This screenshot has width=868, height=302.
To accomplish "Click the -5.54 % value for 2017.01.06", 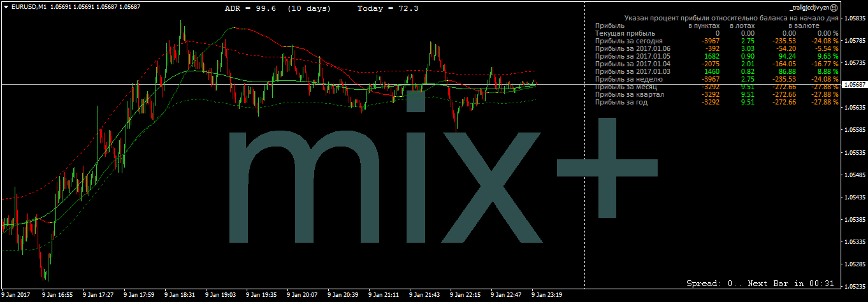I will (x=825, y=48).
